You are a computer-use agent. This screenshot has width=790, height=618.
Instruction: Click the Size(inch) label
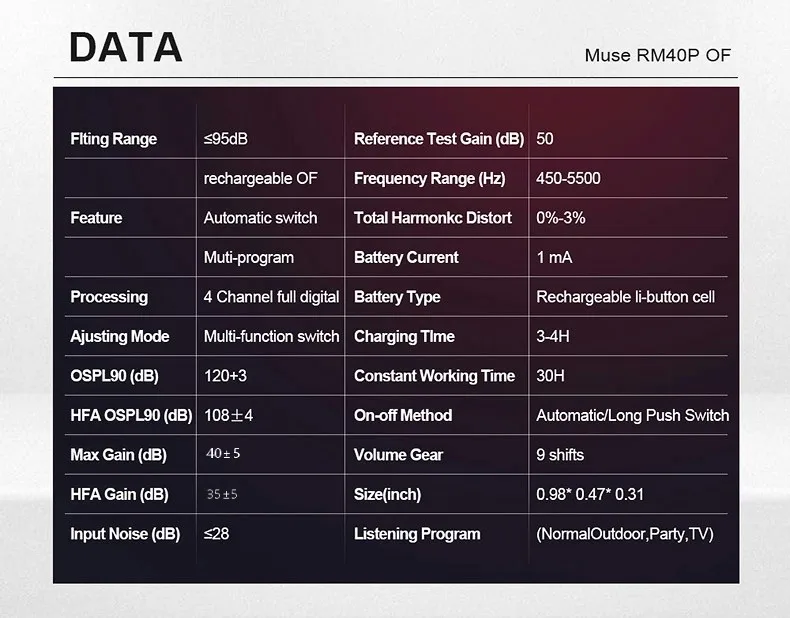(387, 495)
